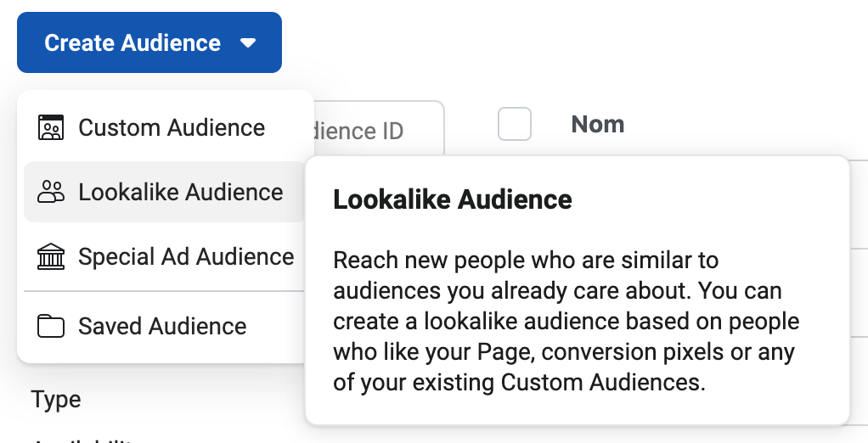Click the Create Audience button label

132,42
